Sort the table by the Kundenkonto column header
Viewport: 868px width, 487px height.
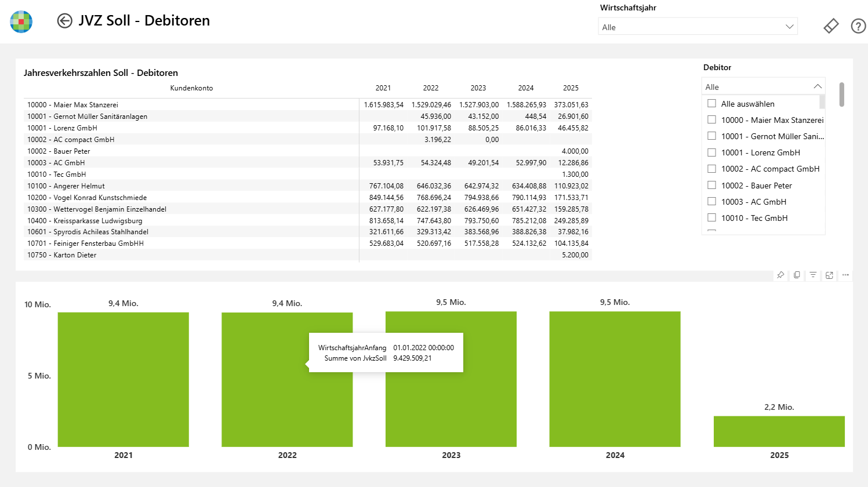pos(191,88)
